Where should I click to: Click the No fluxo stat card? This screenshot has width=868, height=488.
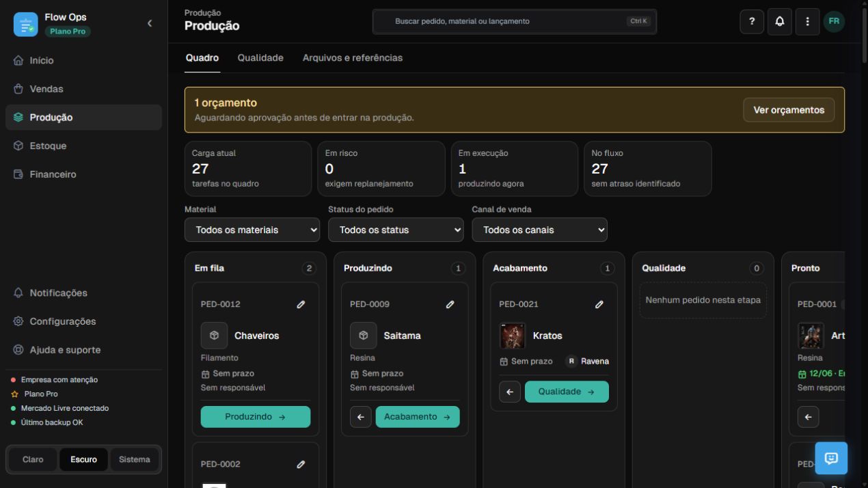click(x=648, y=169)
